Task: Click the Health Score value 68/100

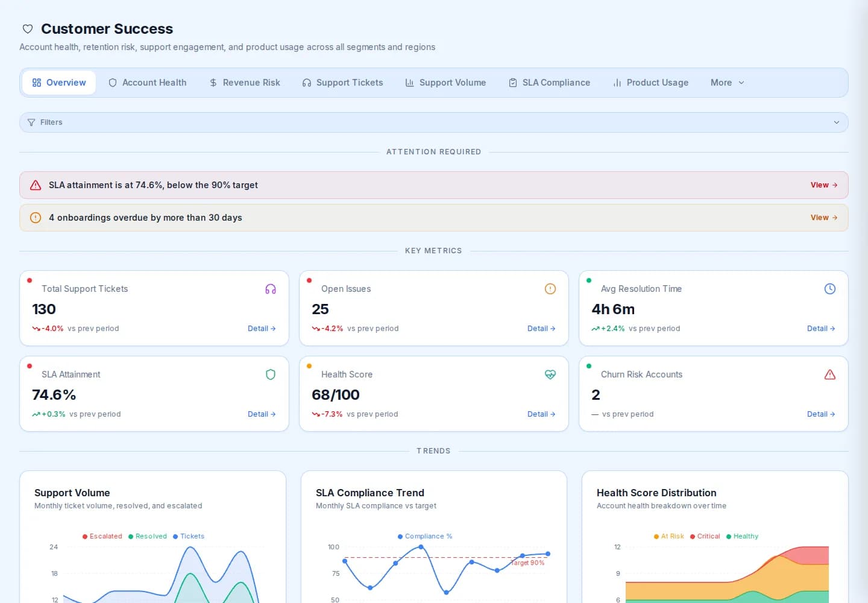Action: click(x=336, y=395)
